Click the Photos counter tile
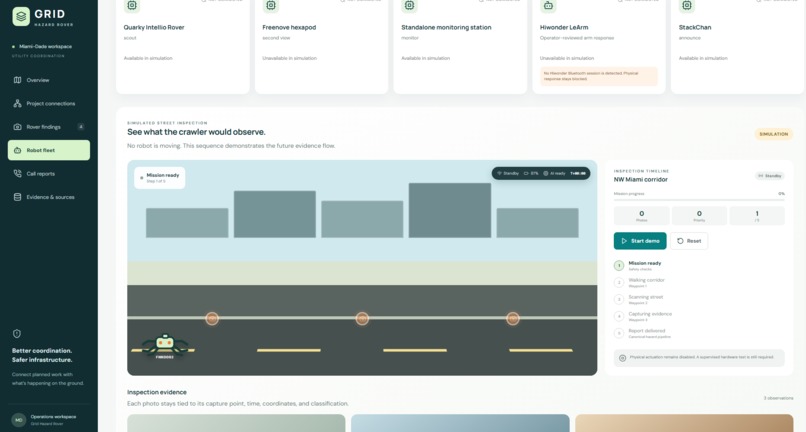The image size is (806, 432). pyautogui.click(x=642, y=215)
